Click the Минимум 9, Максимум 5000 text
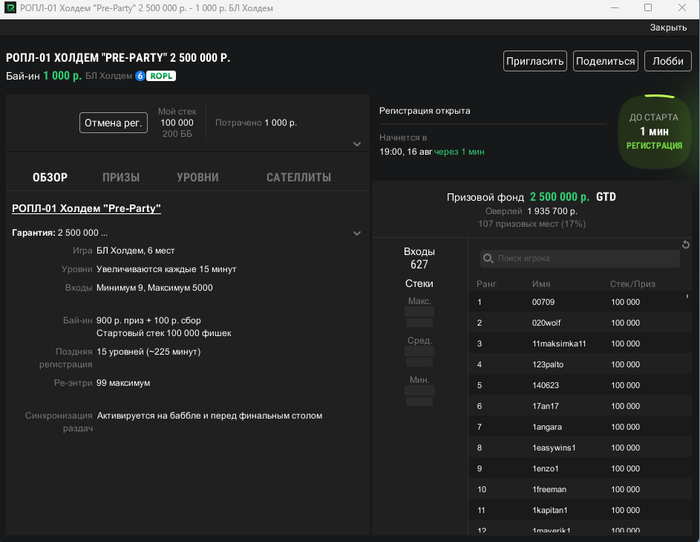 (154, 288)
